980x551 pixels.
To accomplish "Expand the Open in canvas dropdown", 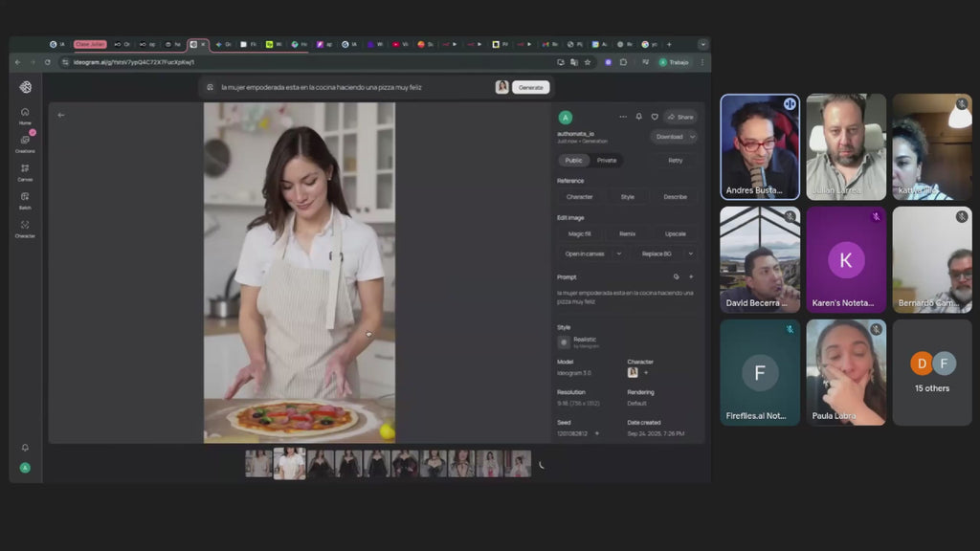I will click(618, 253).
